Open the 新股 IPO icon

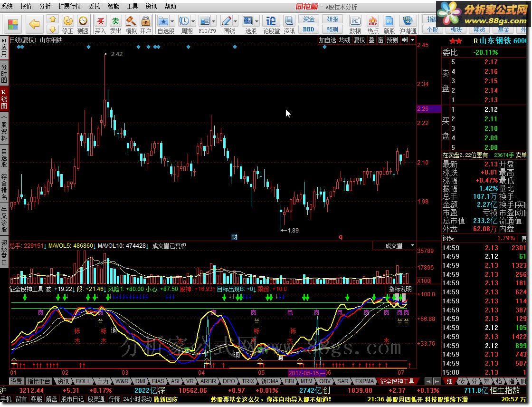(x=389, y=21)
